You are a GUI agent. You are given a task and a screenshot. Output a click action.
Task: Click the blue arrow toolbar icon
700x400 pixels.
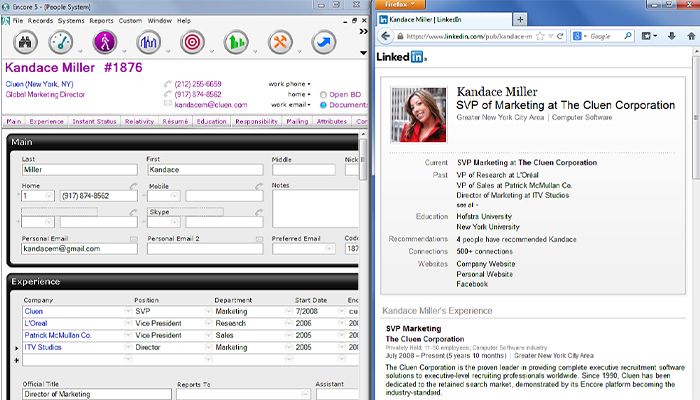(323, 43)
